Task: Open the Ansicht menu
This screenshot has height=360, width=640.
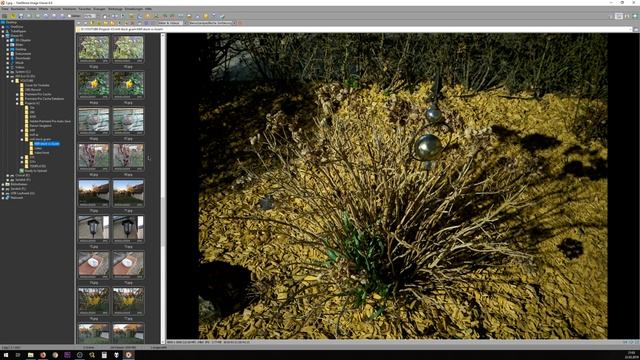Action: tap(56, 9)
